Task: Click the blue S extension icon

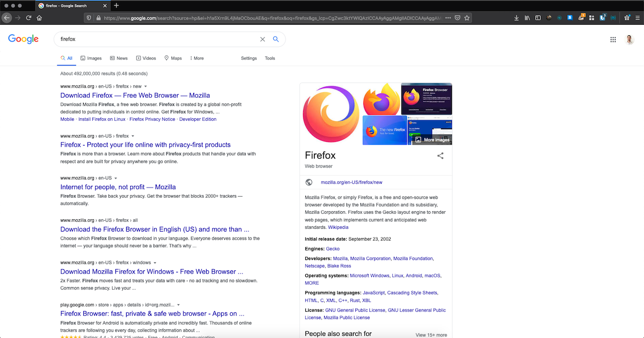Action: [570, 18]
